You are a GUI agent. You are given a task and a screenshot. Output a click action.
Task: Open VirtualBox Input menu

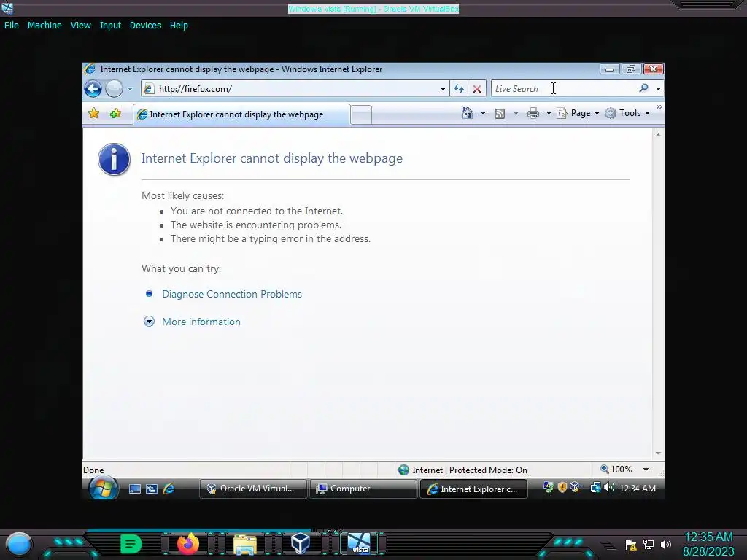pos(110,26)
